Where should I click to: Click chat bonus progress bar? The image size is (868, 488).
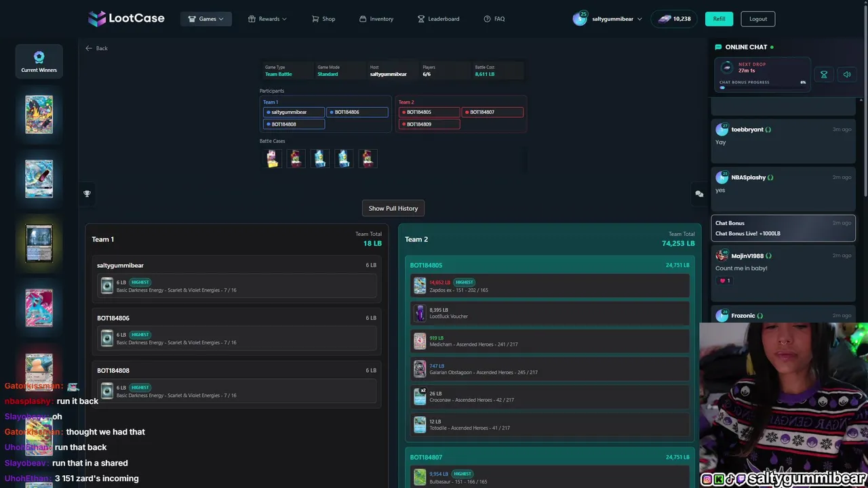click(762, 87)
